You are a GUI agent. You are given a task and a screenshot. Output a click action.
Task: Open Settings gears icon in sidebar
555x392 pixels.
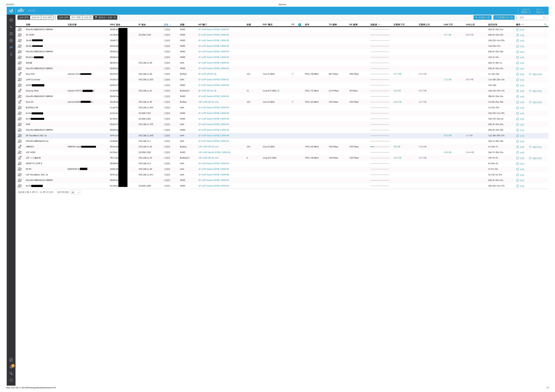point(11,373)
